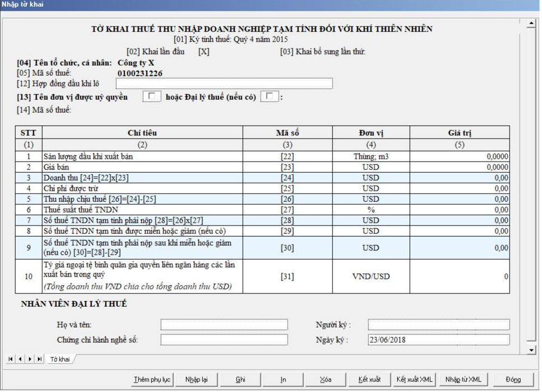This screenshot has width=542, height=392.
Task: Tick the 'Đại lý thuế' checkbox
Action: pos(270,97)
